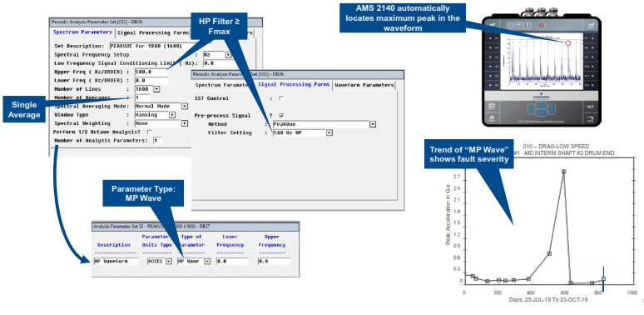Viewport: 644px width, 315px height.
Task: Tap the F12 function key on analyzer
Action: 590,85
